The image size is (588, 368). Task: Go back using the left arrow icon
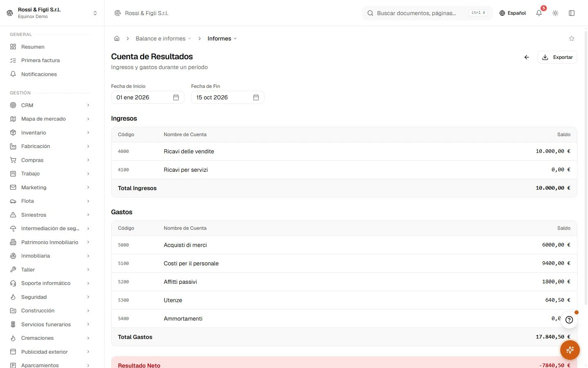point(527,57)
